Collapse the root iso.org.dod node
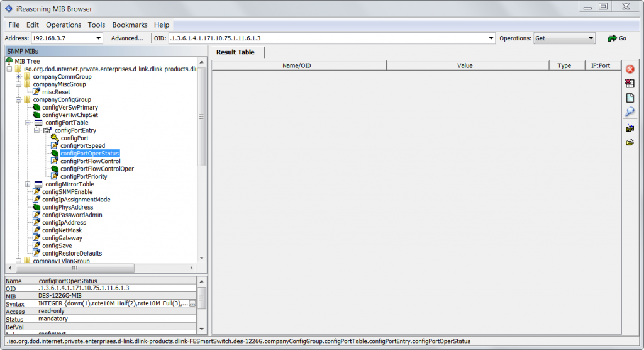644x350 pixels. 9,69
